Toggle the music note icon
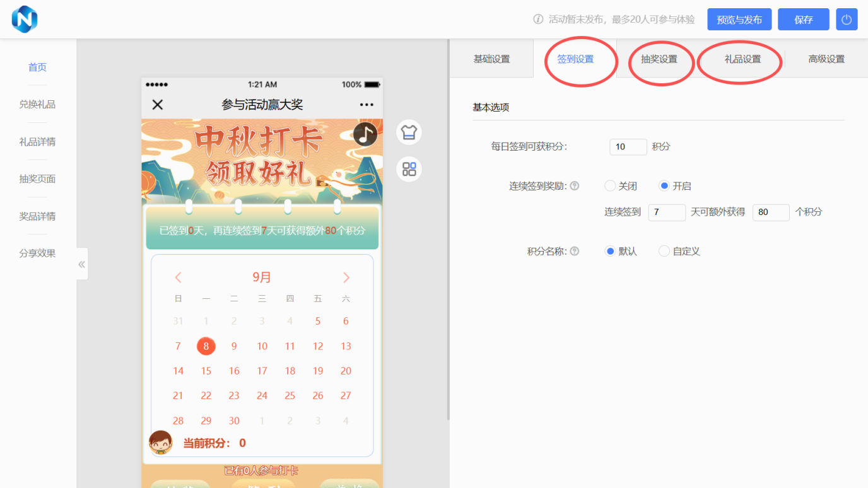This screenshot has width=868, height=488. click(365, 134)
